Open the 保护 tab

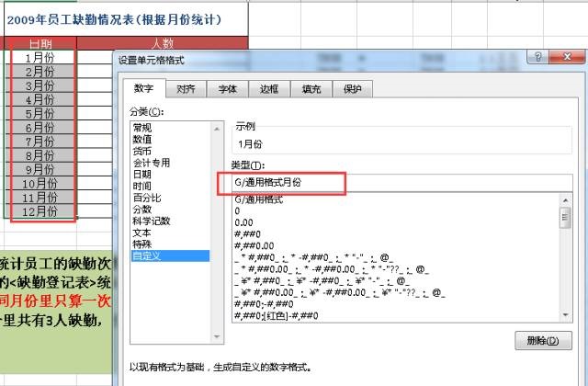353,89
